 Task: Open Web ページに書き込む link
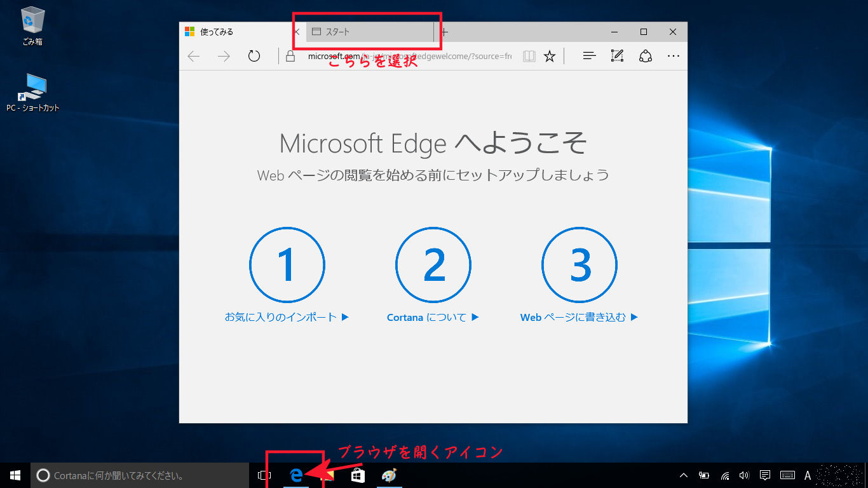click(580, 317)
